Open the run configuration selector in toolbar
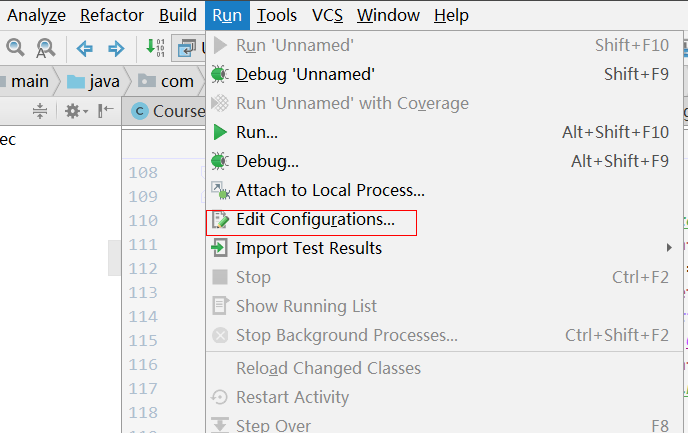The image size is (688, 433). tap(190, 47)
